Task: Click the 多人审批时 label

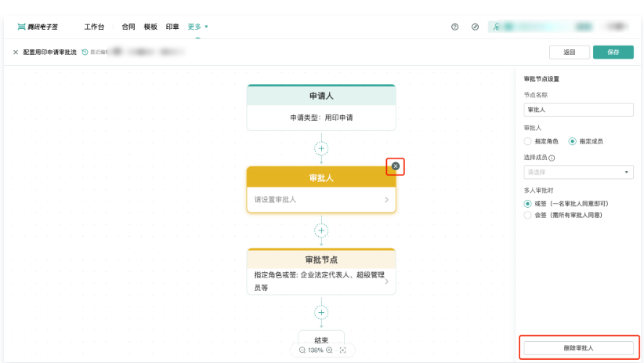Action: coord(538,191)
